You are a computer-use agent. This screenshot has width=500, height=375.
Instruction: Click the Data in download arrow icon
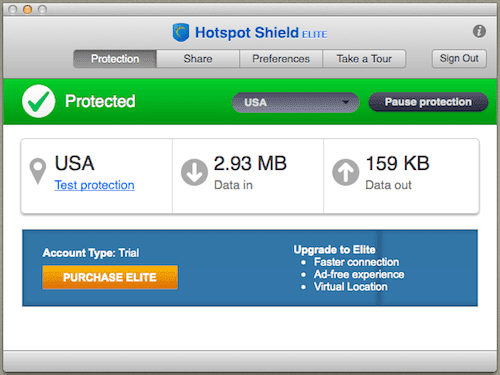click(194, 172)
